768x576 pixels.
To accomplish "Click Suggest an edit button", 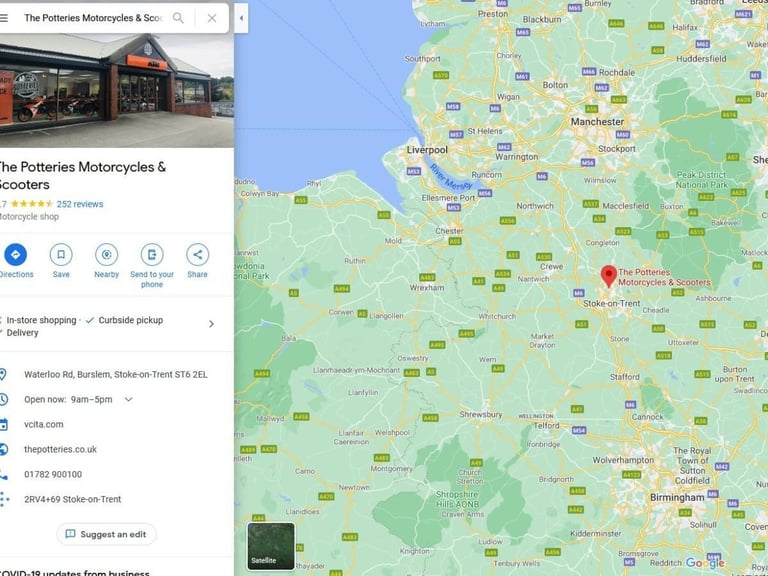I will 106,534.
